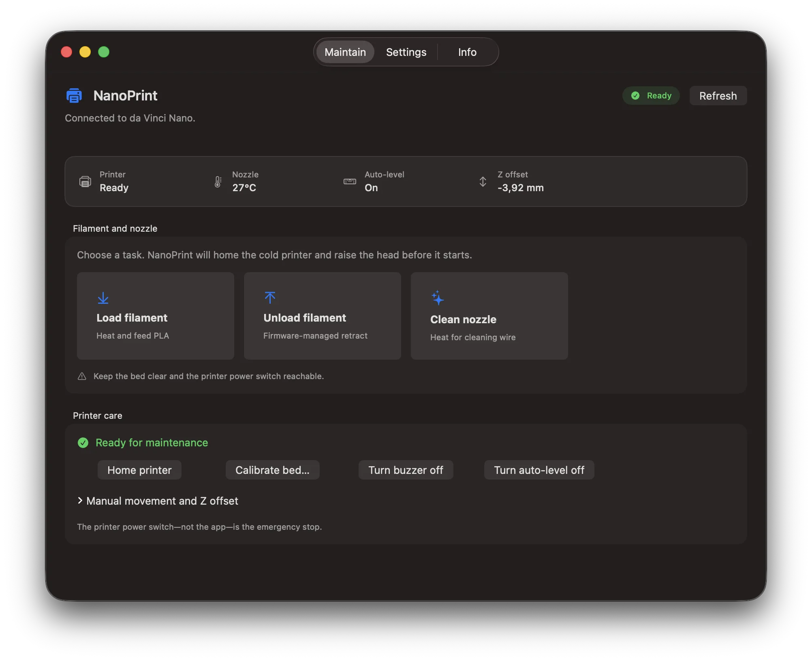Image resolution: width=812 pixels, height=661 pixels.
Task: Click the Z offset value -3,92 mm
Action: pyautogui.click(x=521, y=188)
